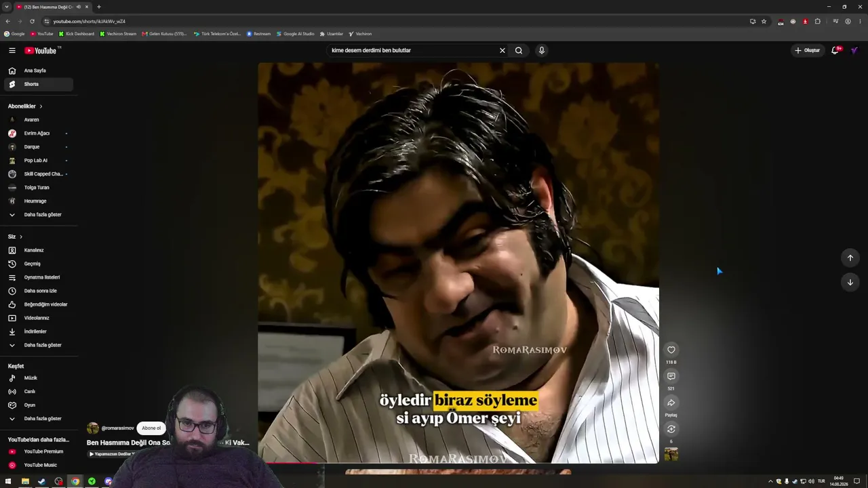Image resolution: width=868 pixels, height=488 pixels.
Task: Open the @romarasimov channel
Action: coord(117,428)
